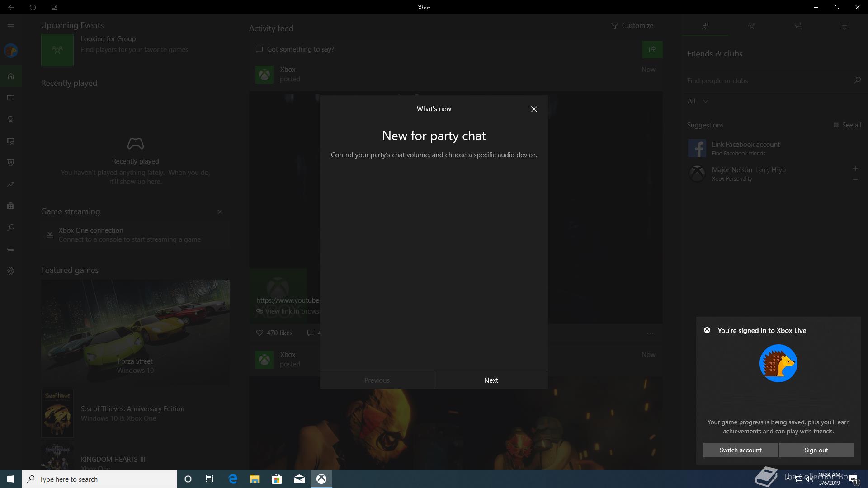Click the Previous button in the dialog

click(x=377, y=380)
